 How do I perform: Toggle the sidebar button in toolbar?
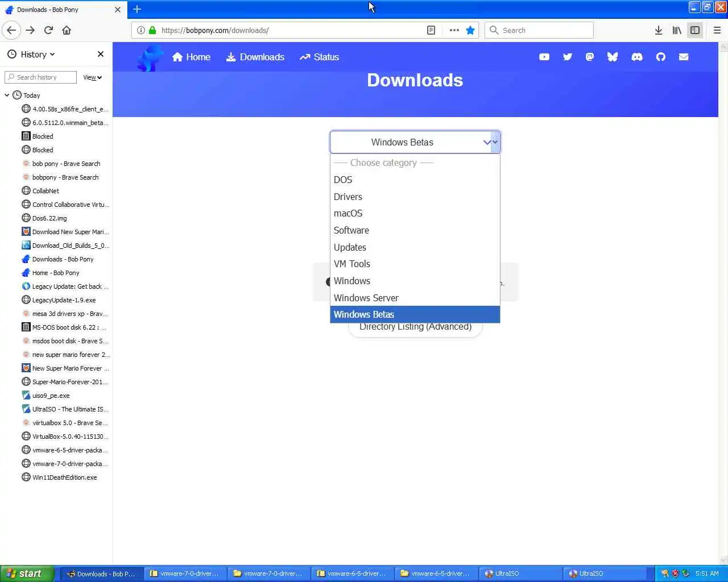(x=695, y=30)
